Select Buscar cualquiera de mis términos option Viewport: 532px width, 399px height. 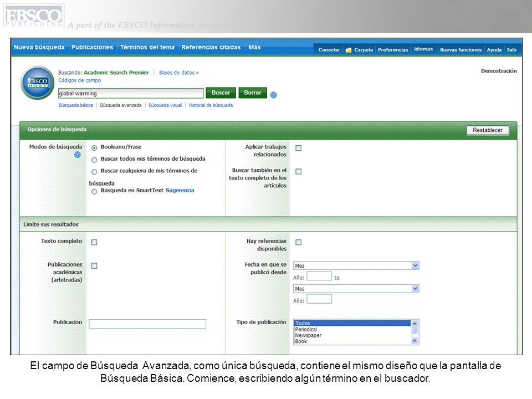tap(94, 171)
